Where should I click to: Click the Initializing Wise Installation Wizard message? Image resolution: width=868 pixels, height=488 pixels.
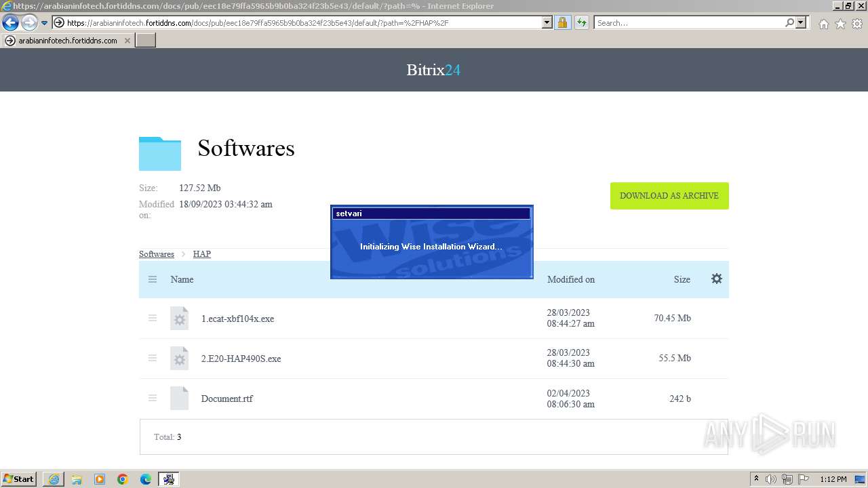click(431, 247)
